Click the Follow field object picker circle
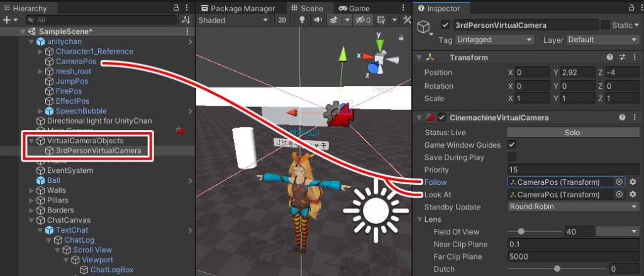The height and width of the screenshot is (276, 644). pyautogui.click(x=619, y=182)
